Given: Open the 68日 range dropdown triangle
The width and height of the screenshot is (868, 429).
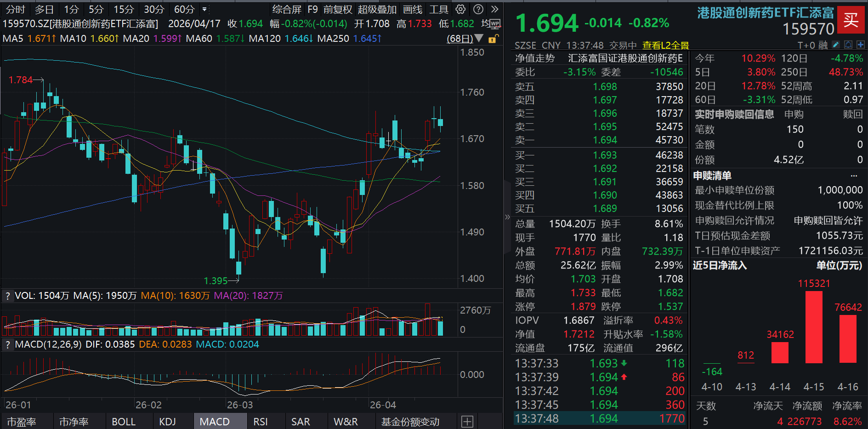Looking at the screenshot, I should point(479,39).
